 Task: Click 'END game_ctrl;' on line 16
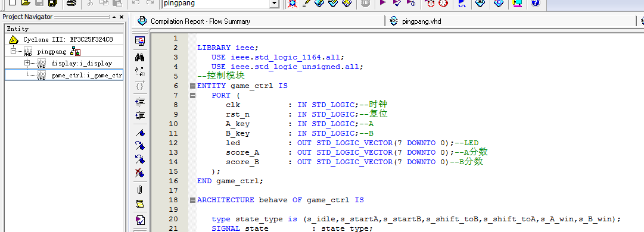[x=230, y=181]
